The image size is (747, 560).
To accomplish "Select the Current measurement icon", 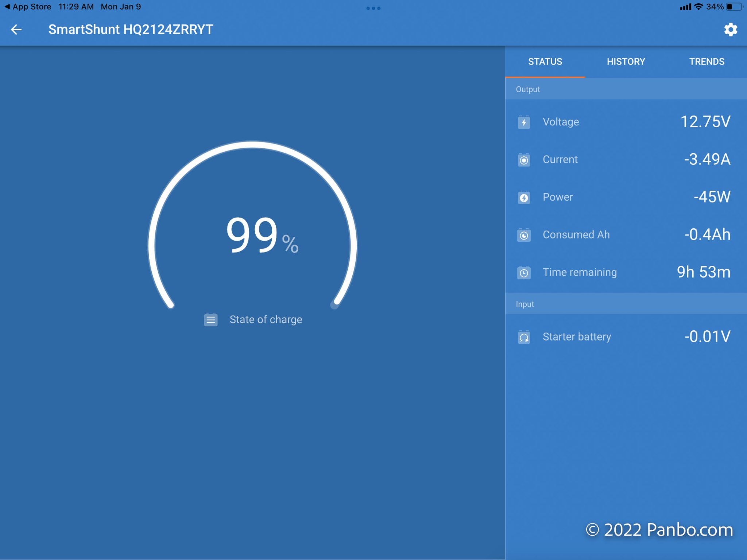I will 524,160.
